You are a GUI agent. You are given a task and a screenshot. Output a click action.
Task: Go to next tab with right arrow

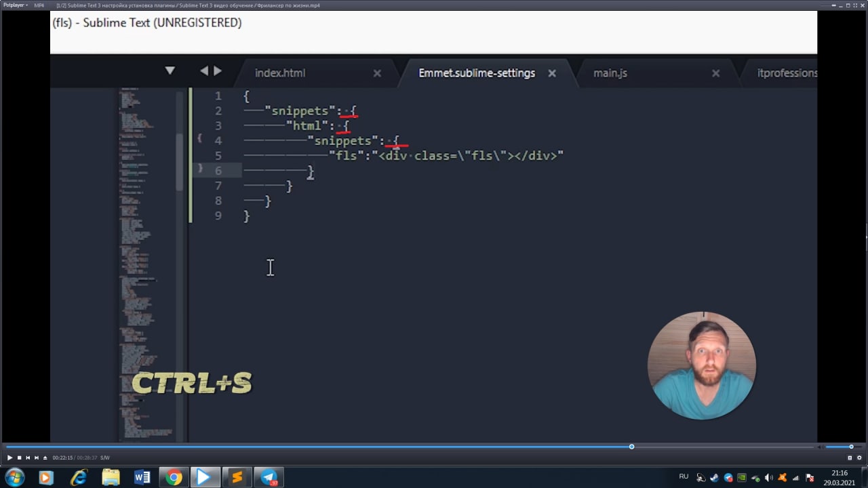coord(218,70)
